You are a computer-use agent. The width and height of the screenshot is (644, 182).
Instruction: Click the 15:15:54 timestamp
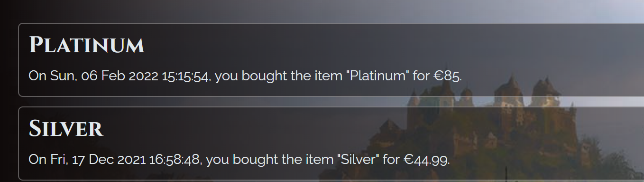(186, 76)
